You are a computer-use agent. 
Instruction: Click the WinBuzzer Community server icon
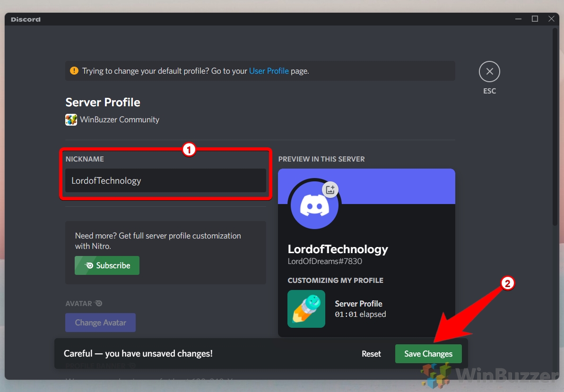[x=71, y=119]
